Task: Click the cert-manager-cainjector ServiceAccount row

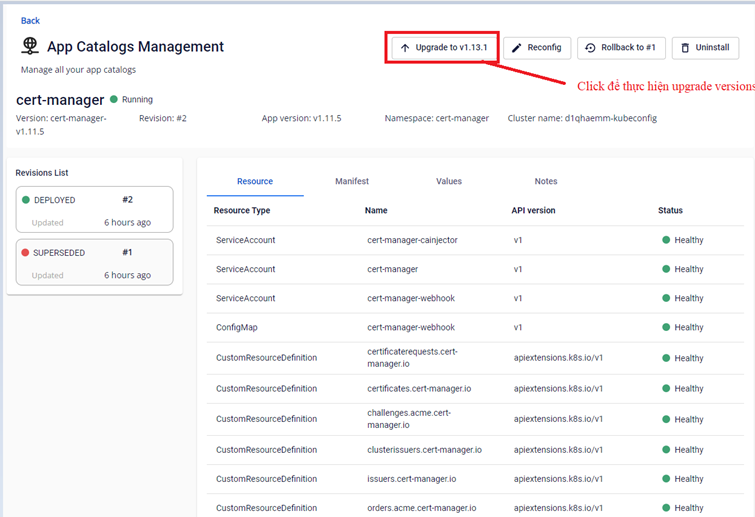Action: (x=411, y=240)
